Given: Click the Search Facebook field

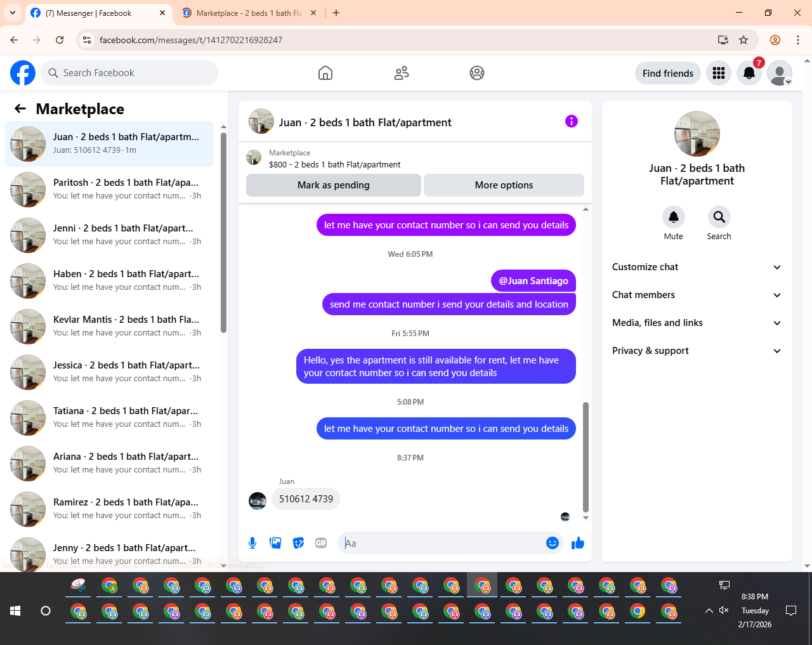Looking at the screenshot, I should click(x=129, y=73).
